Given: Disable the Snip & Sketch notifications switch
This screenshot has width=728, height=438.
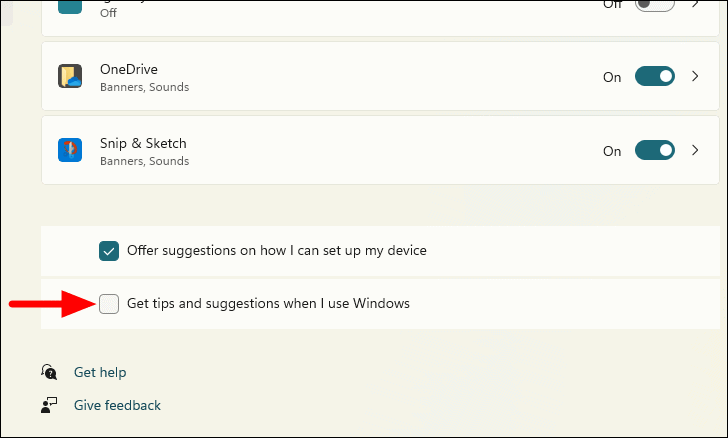Looking at the screenshot, I should tap(654, 151).
